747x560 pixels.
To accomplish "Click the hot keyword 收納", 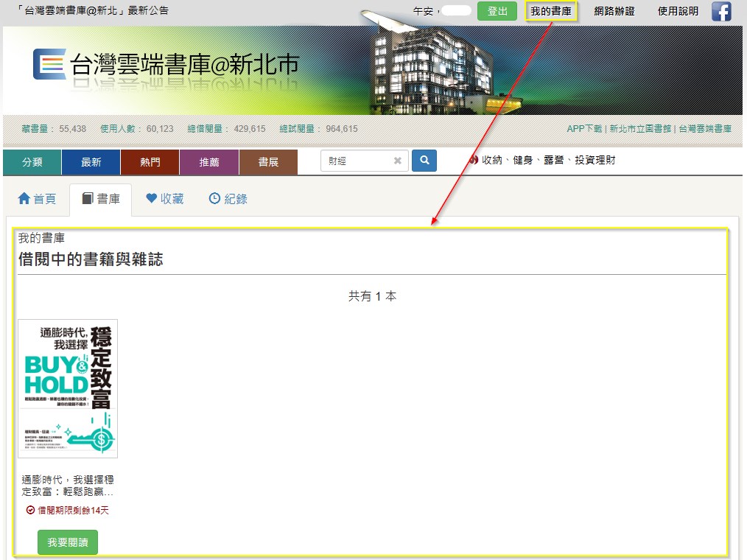I will coord(491,160).
